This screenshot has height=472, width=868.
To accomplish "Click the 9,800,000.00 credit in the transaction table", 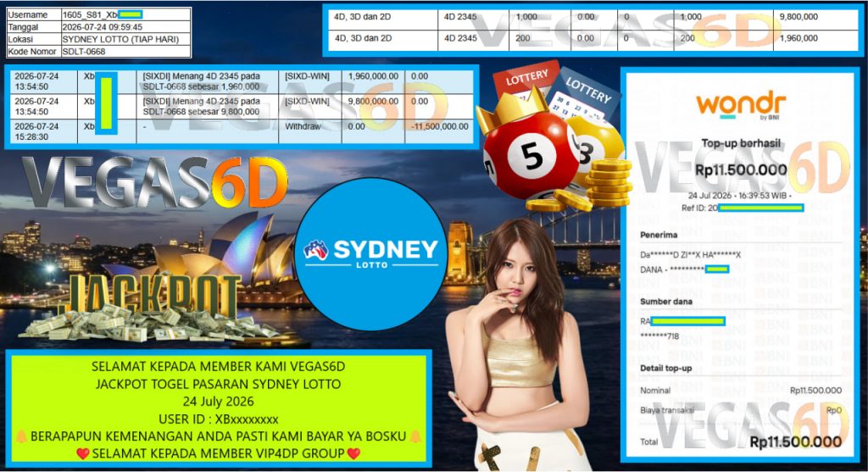I will point(373,101).
